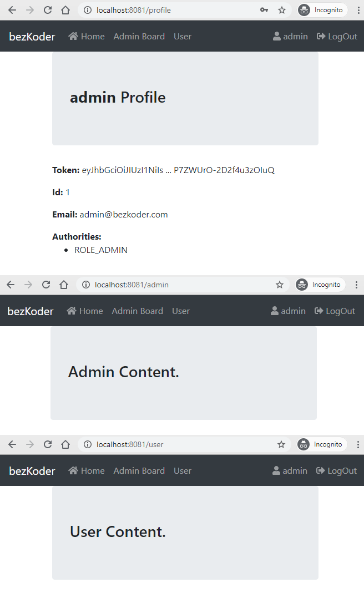364x598 pixels.
Task: Click the browser home button in the /user window
Action: tap(65, 444)
